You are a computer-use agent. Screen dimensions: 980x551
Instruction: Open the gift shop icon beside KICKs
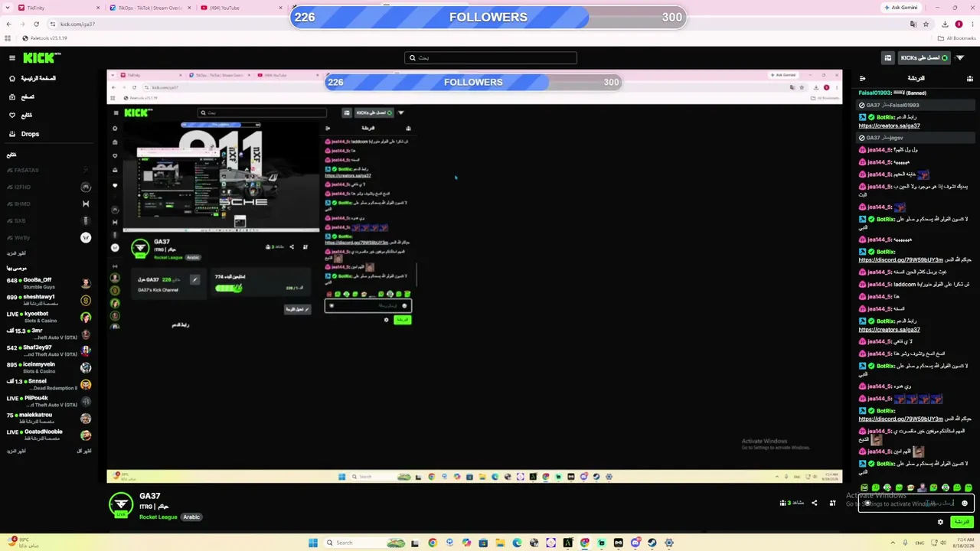[x=888, y=58]
